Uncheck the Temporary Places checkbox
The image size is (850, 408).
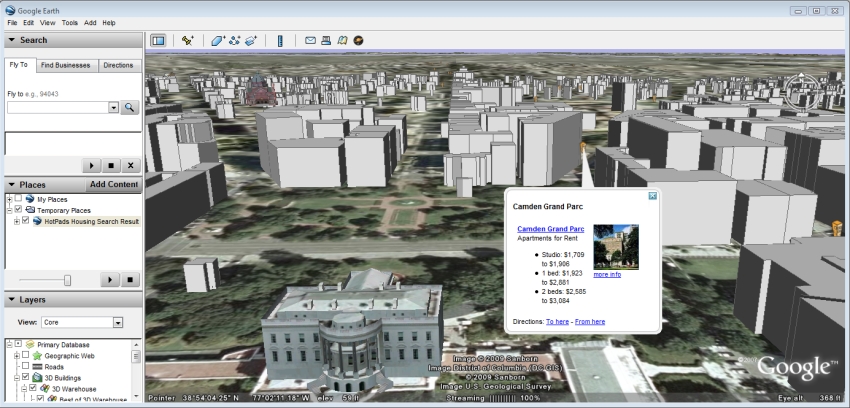pos(18,210)
